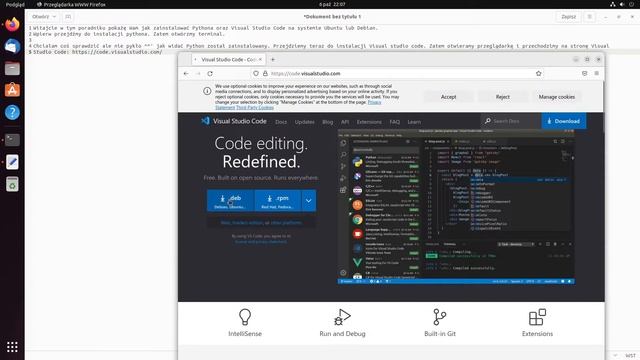This screenshot has width=640, height=360.
Task: Open the Learn nav item
Action: (x=414, y=122)
